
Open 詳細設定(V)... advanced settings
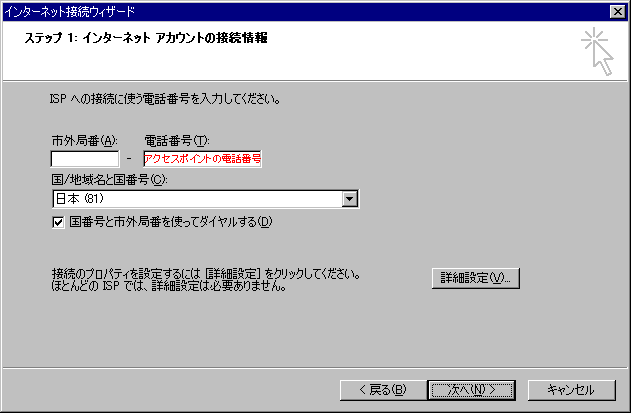[x=476, y=278]
